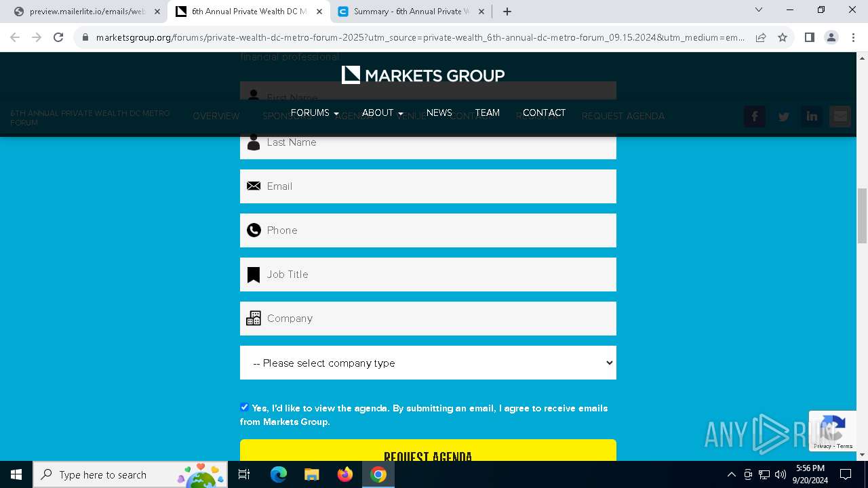868x488 pixels.
Task: Click the Email field
Action: pyautogui.click(x=428, y=186)
